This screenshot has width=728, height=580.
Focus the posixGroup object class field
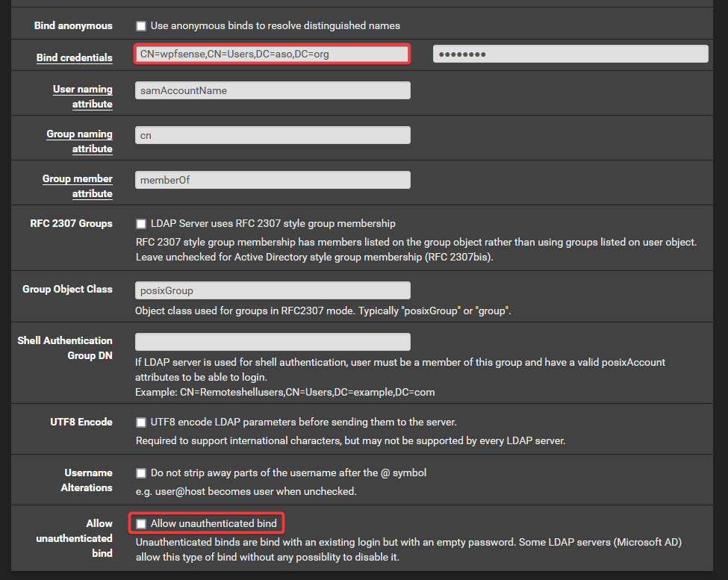click(x=273, y=290)
